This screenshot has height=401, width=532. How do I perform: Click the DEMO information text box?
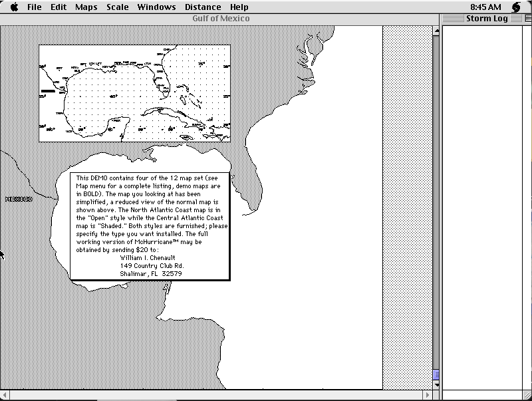coord(150,225)
